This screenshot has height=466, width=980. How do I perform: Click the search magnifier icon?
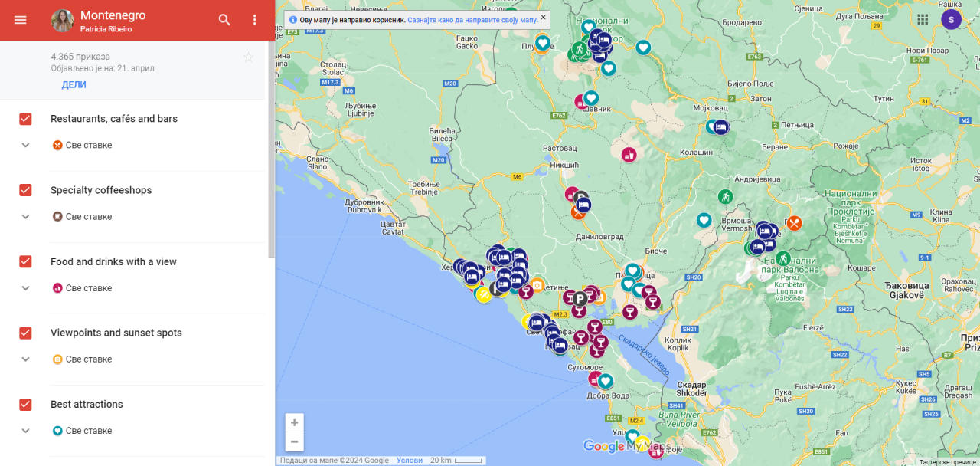pyautogui.click(x=224, y=20)
